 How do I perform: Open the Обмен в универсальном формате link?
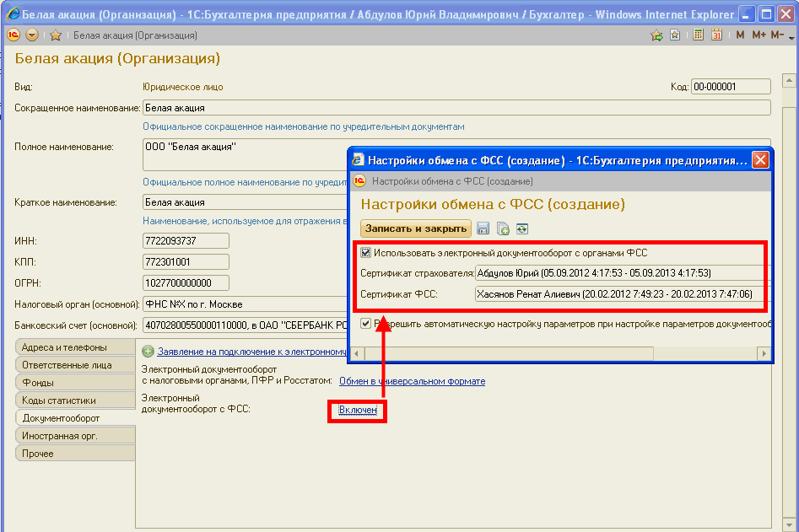413,381
